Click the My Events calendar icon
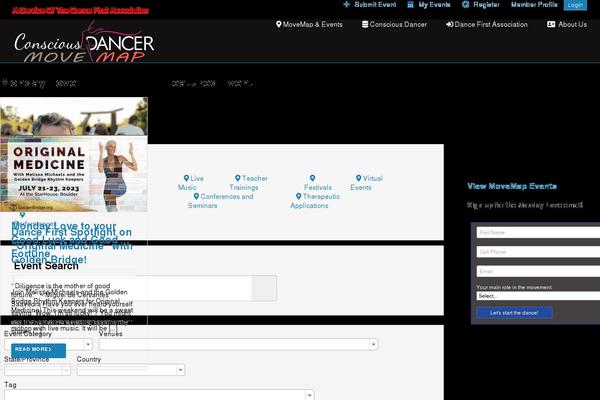Screen dimensions: 600x400 point(411,5)
